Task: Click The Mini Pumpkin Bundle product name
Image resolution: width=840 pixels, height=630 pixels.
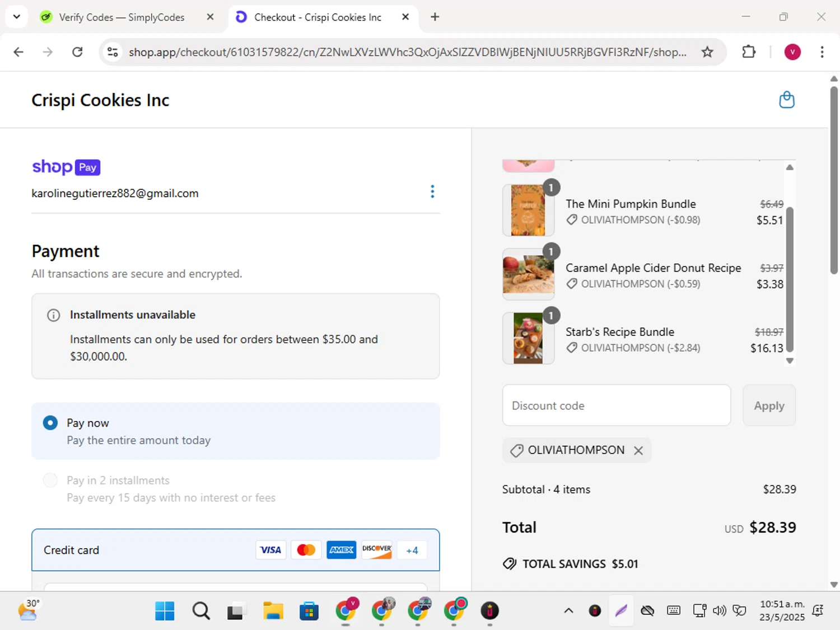Action: pos(631,204)
